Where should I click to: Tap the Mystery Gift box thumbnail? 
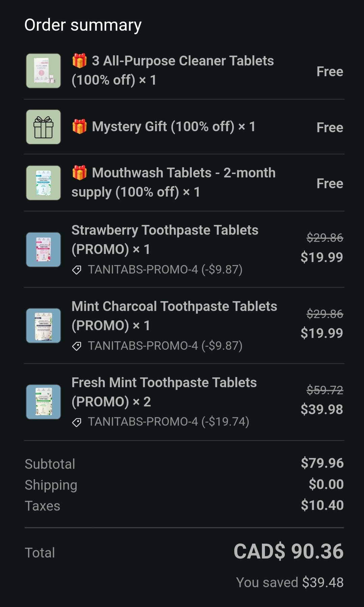(x=43, y=127)
